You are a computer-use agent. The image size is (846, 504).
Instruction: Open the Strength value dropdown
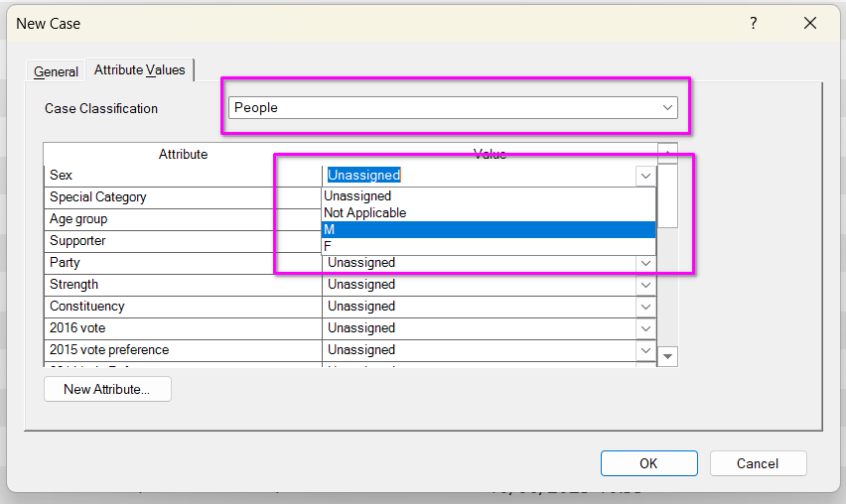645,285
